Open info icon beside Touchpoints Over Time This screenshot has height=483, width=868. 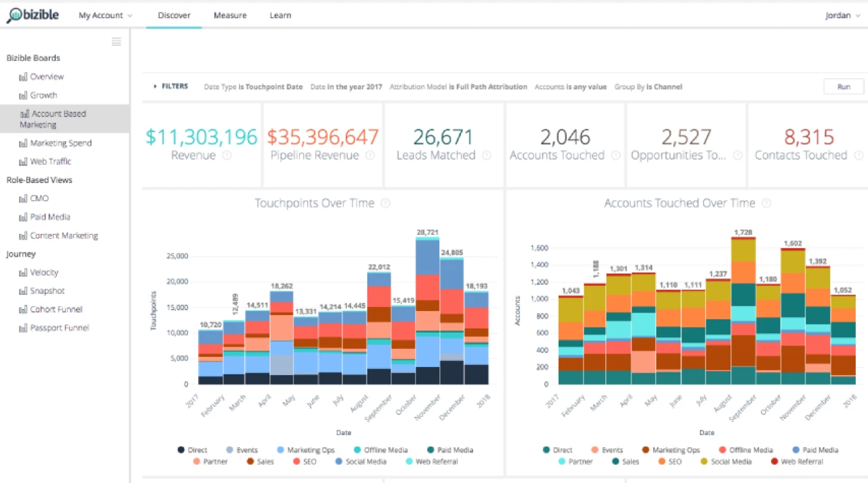click(x=385, y=203)
